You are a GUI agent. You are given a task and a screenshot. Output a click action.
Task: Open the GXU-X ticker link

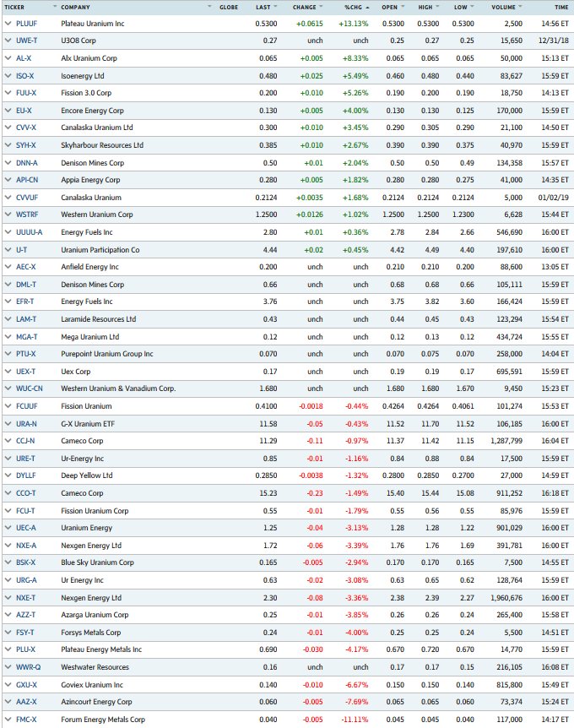click(x=26, y=685)
